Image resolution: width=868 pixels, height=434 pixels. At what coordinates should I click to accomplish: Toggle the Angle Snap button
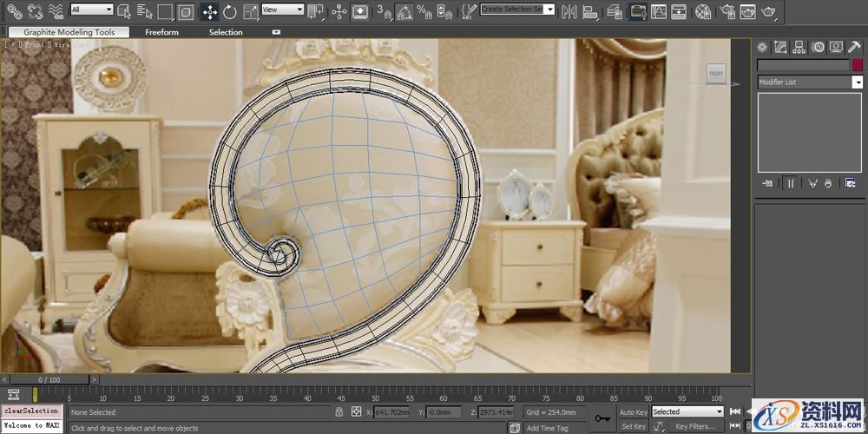pos(404,11)
